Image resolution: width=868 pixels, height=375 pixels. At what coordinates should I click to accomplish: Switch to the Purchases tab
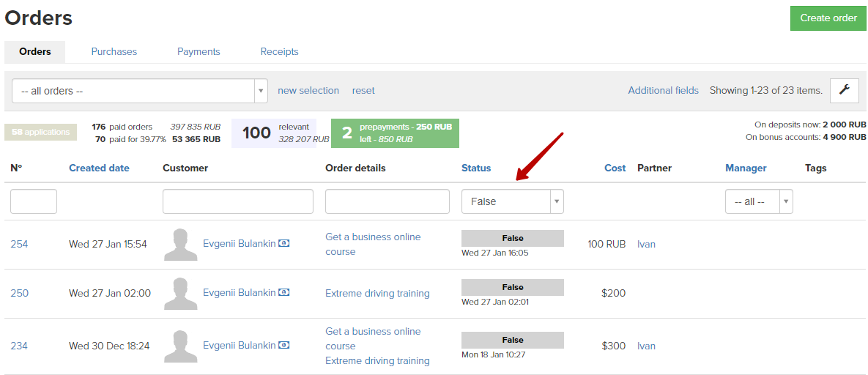click(114, 51)
